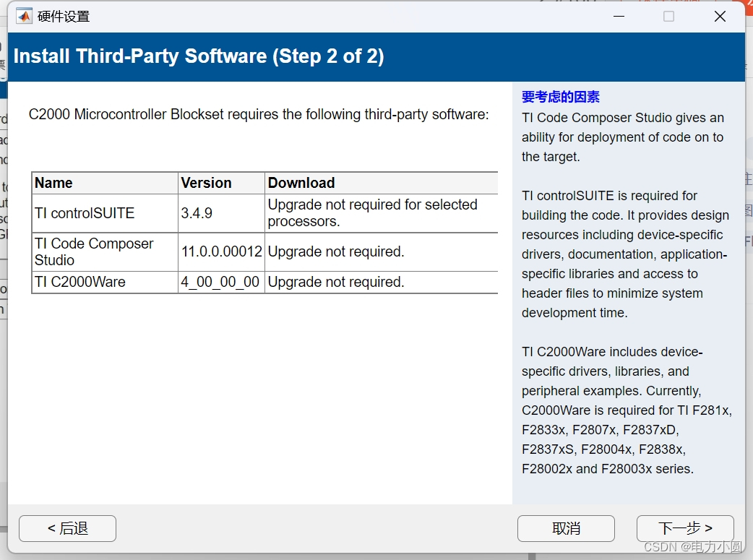Click 'Upgrade not required for selected processors.' cell
Screen dimensions: 753x560
[382, 213]
